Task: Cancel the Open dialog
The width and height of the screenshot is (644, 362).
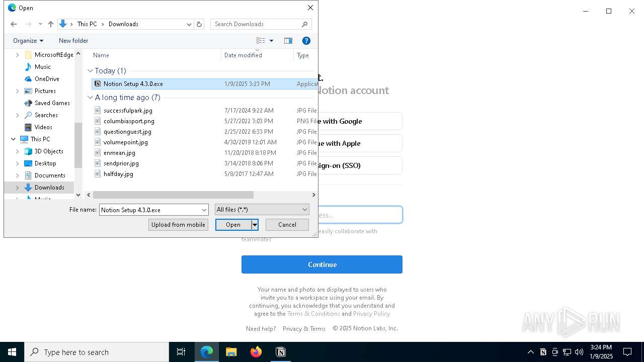Action: click(287, 225)
